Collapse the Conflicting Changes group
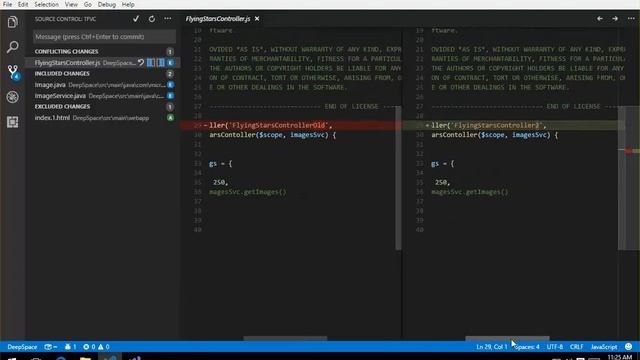Screen dimensions: 640x360 coord(66,51)
